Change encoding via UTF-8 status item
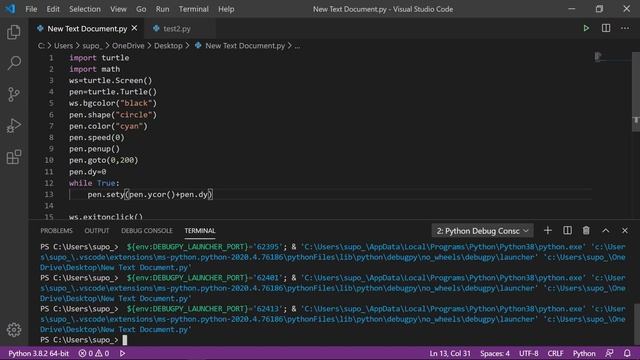The width and height of the screenshot is (640, 360). [529, 353]
